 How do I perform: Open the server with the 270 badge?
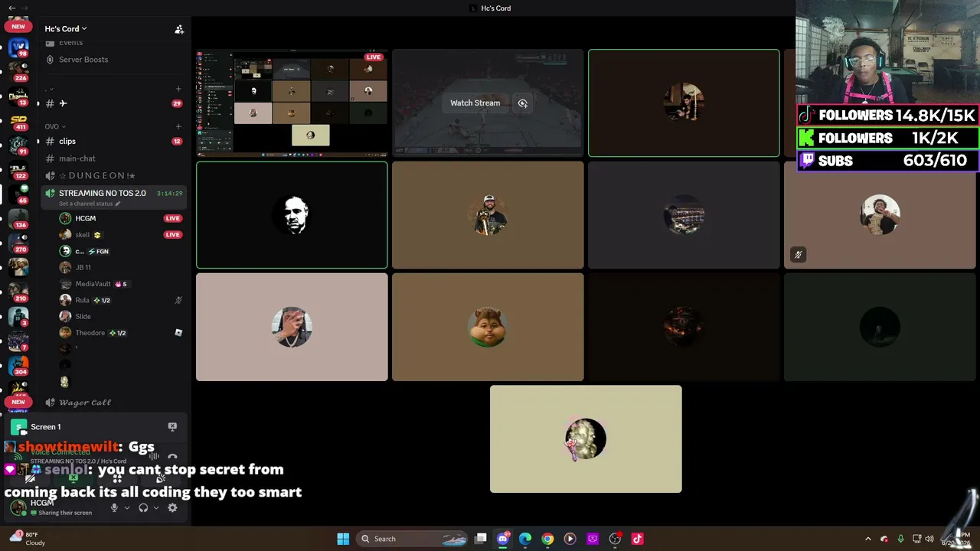tap(18, 243)
